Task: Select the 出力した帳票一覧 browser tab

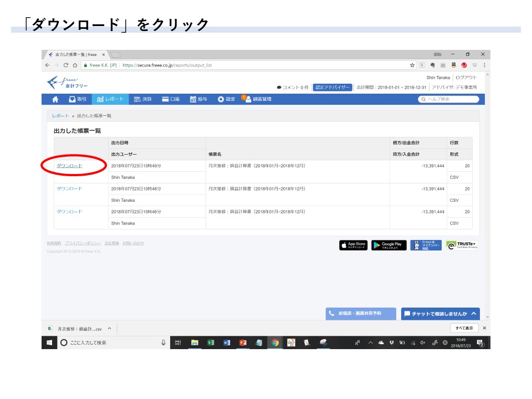Action: click(x=76, y=54)
